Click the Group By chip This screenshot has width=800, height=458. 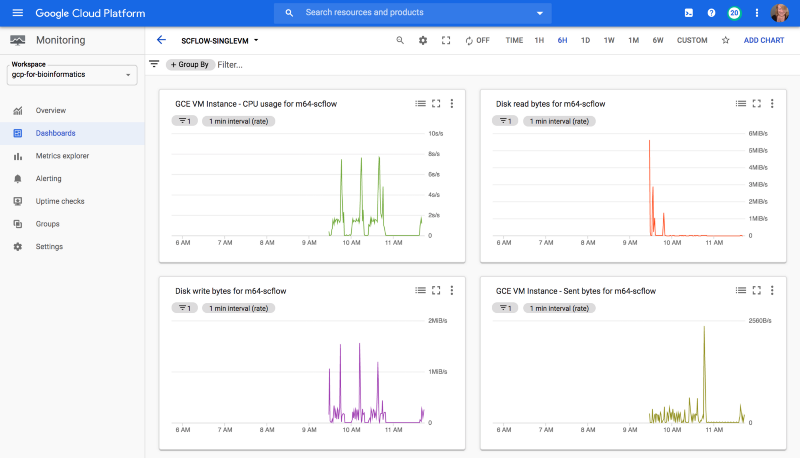coord(190,65)
